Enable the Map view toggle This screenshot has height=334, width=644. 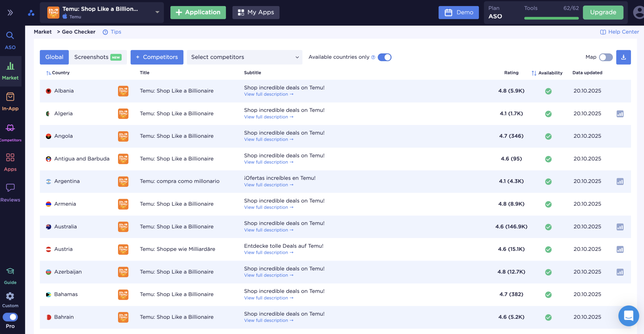click(606, 57)
